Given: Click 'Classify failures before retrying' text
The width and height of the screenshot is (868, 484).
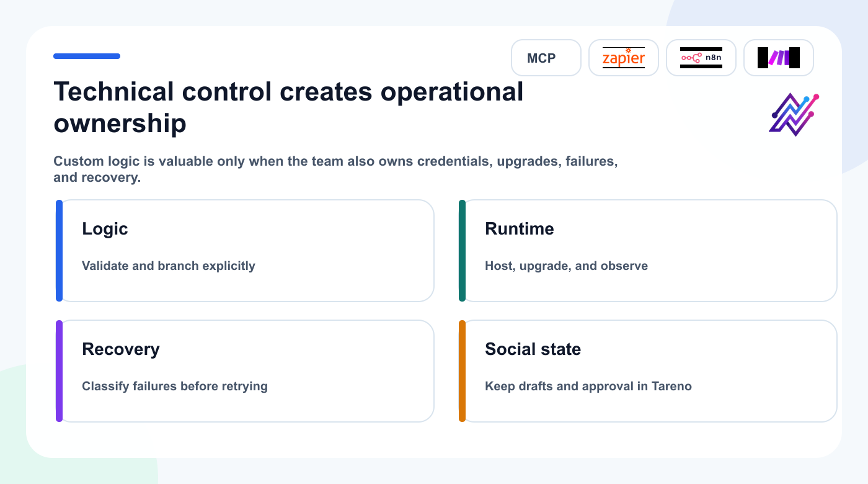Looking at the screenshot, I should [175, 386].
